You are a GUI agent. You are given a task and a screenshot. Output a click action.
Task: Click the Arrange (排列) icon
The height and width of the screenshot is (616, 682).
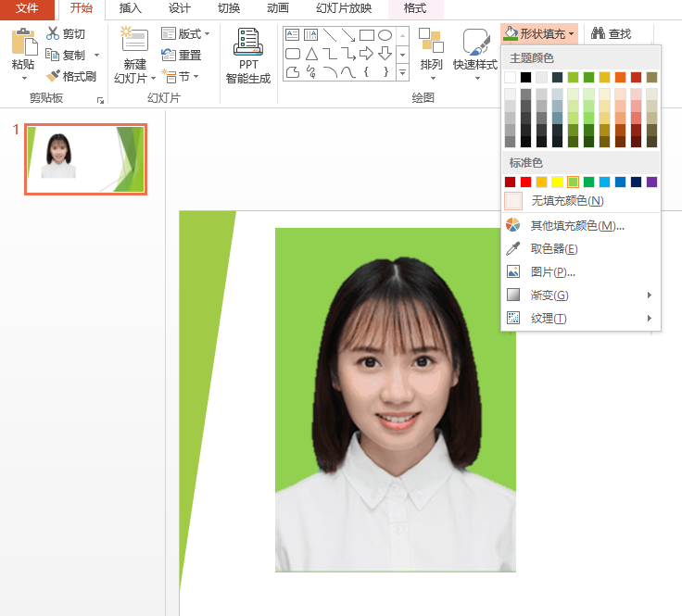pos(431,40)
